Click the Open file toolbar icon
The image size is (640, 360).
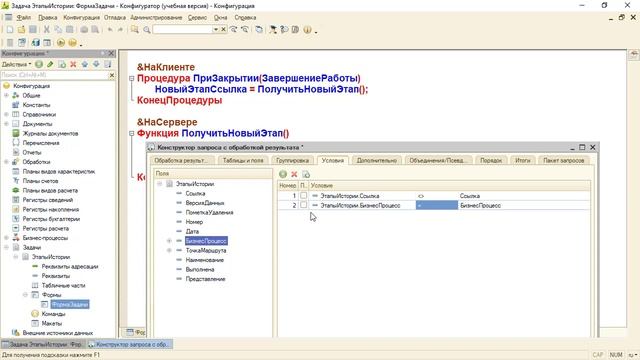pos(21,29)
